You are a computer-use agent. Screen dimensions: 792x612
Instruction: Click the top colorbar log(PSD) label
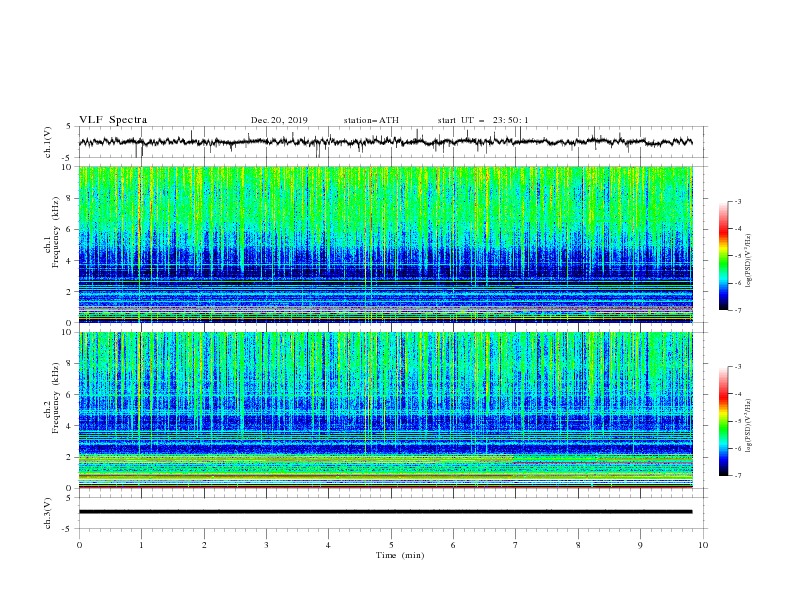748,261
